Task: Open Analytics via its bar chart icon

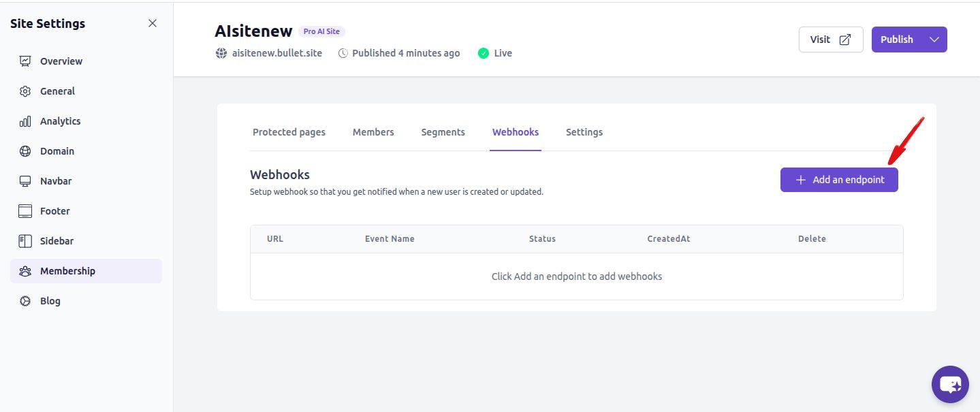Action: (x=25, y=121)
